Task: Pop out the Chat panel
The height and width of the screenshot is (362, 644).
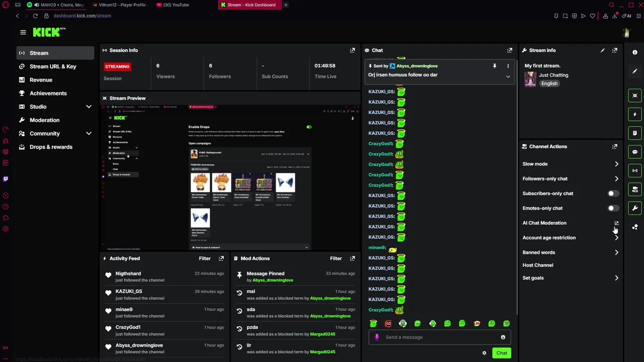Action: [510, 50]
